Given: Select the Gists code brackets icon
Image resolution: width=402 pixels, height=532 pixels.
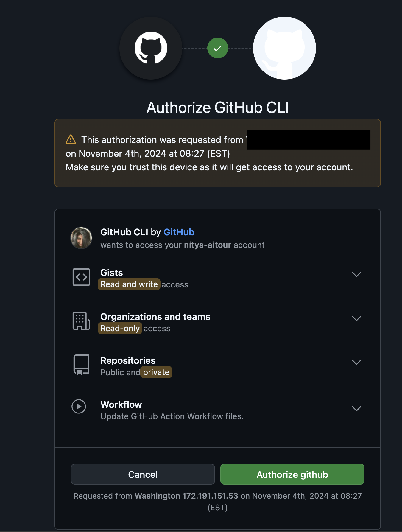Looking at the screenshot, I should [81, 277].
